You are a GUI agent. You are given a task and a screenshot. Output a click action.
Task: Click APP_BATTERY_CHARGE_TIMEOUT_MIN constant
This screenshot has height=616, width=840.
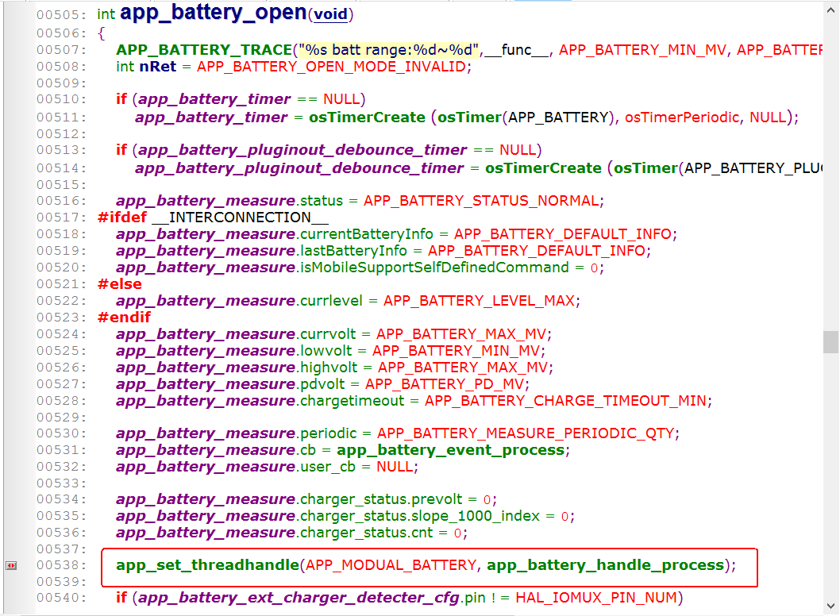coord(566,401)
